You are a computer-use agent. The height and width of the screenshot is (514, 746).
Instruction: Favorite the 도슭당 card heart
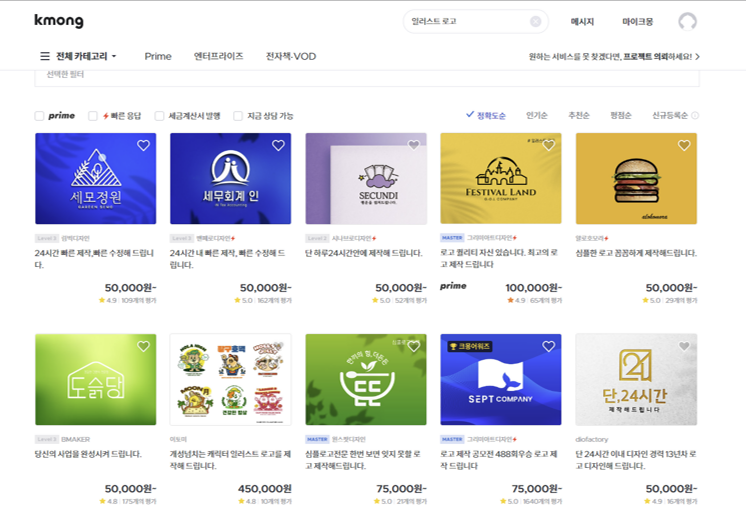click(x=143, y=346)
